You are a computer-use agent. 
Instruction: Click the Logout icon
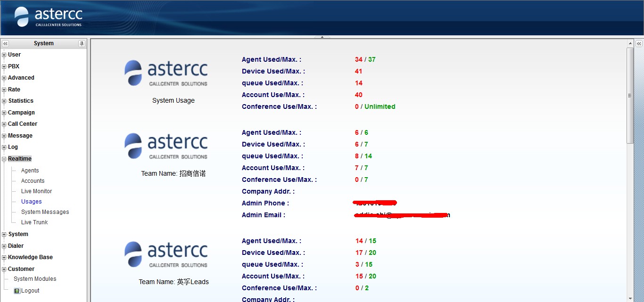[x=17, y=291]
